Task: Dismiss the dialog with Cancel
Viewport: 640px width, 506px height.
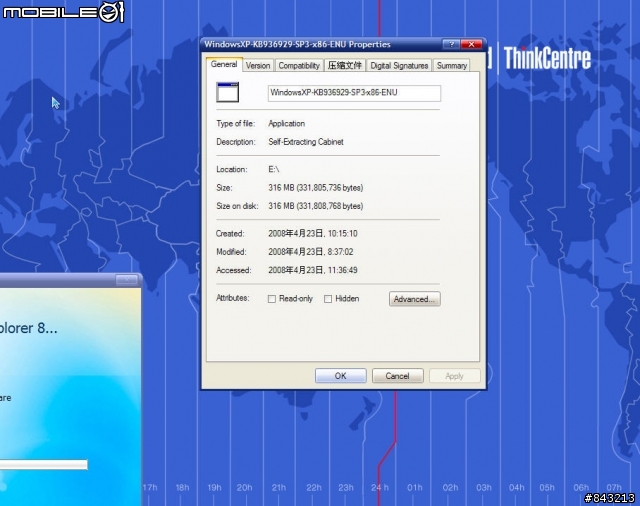Action: click(x=398, y=376)
